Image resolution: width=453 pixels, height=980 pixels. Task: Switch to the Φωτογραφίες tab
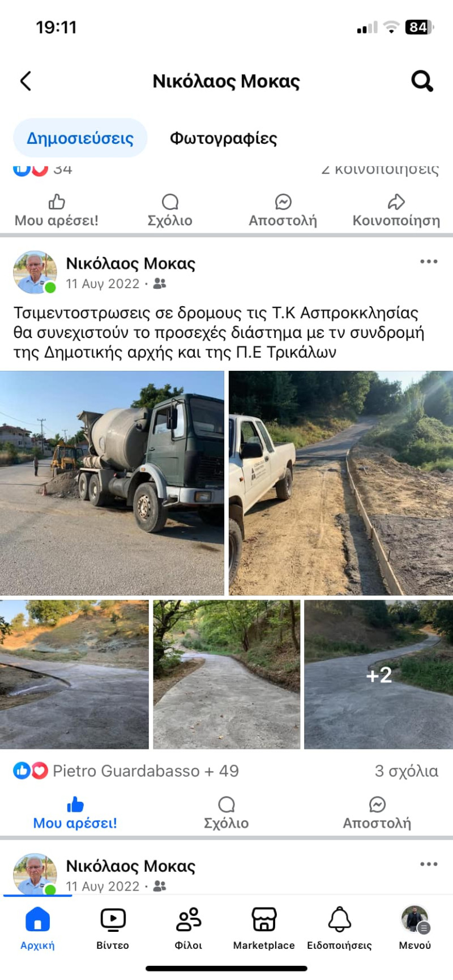(x=224, y=138)
